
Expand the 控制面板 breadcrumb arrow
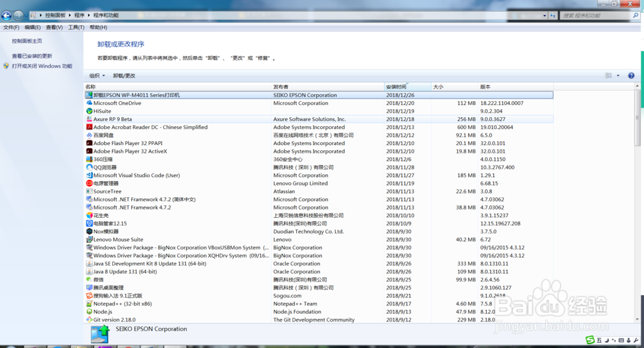click(x=70, y=15)
